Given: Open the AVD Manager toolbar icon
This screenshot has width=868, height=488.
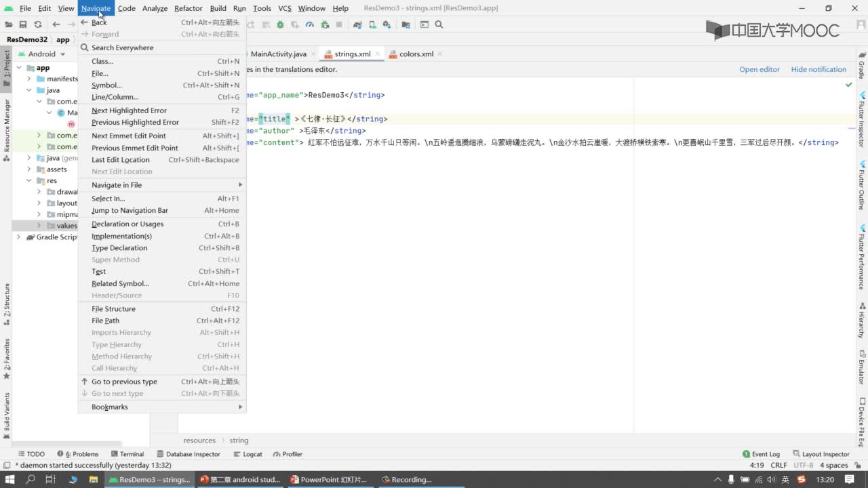Looking at the screenshot, I should click(372, 24).
